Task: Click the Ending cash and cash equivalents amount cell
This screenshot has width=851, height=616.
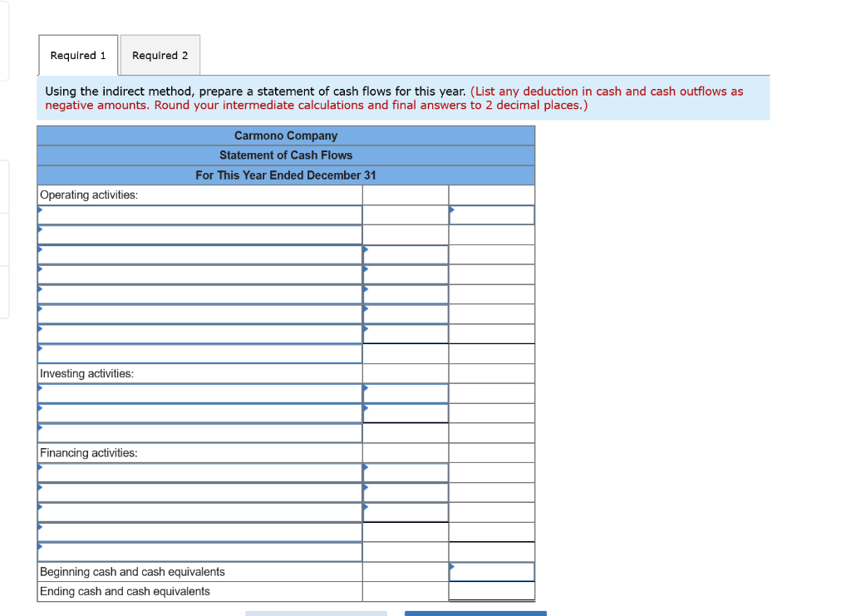Action: (x=491, y=591)
